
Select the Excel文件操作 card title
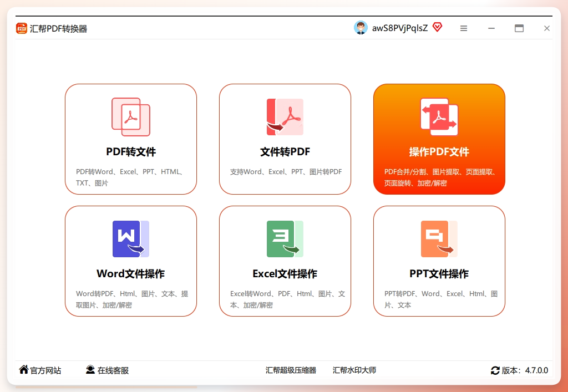tap(285, 274)
